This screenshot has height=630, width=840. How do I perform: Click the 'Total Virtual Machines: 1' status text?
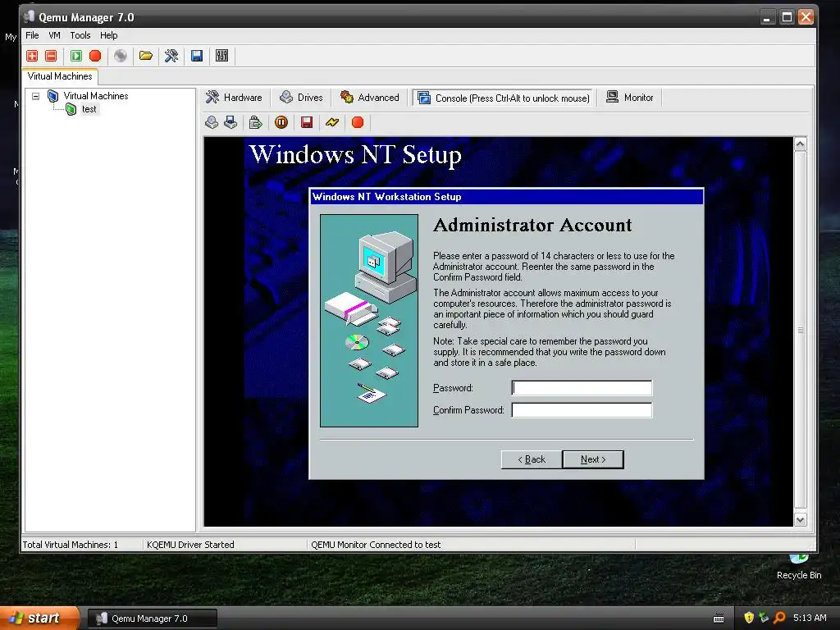pos(71,545)
